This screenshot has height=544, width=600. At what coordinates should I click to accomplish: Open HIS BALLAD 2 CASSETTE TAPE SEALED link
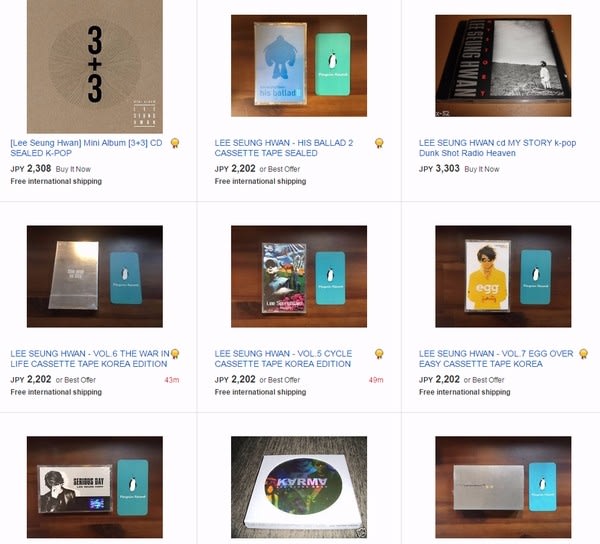284,148
